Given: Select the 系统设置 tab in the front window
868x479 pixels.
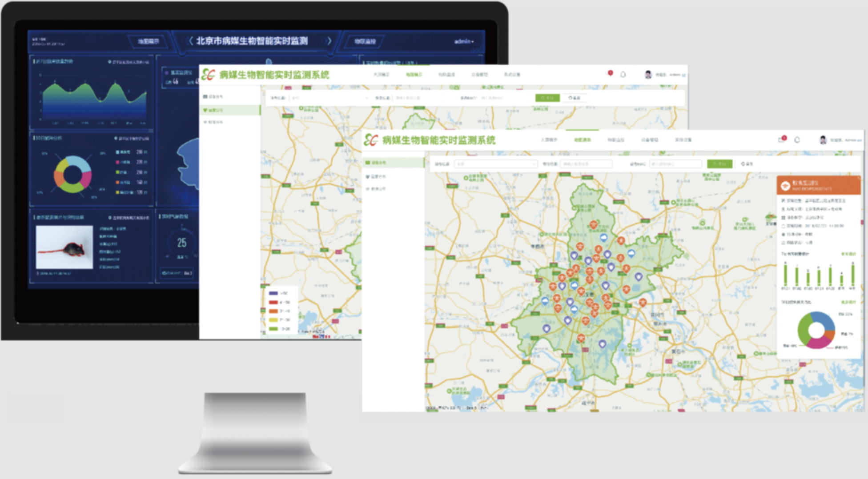Looking at the screenshot, I should 683,140.
